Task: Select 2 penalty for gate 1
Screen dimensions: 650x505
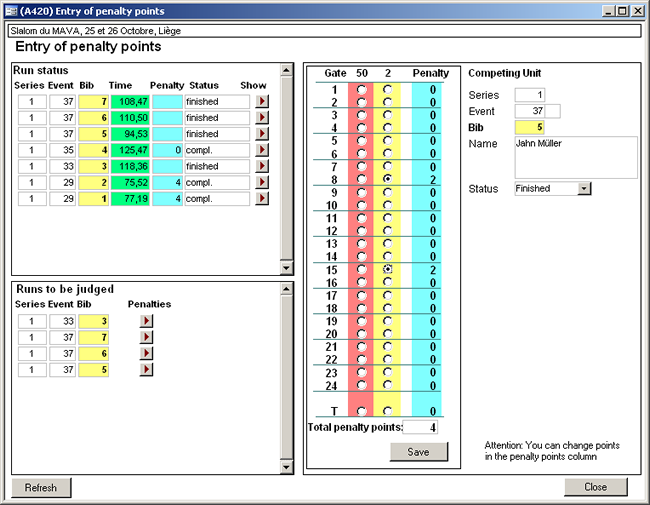Action: (387, 89)
